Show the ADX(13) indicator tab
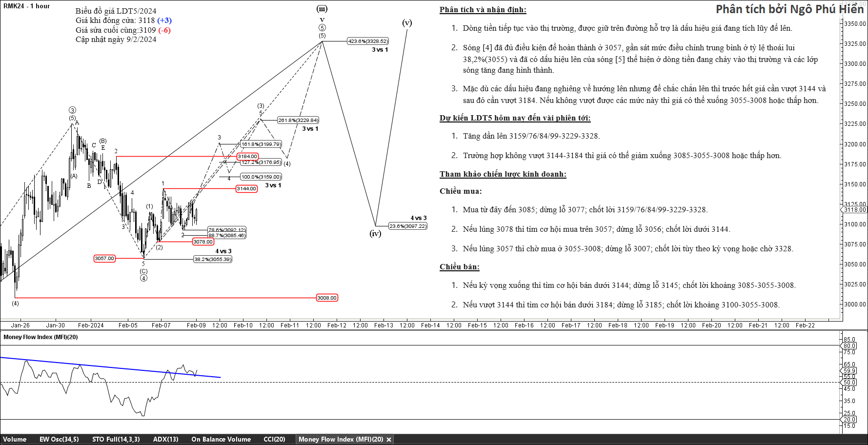The image size is (868, 445). click(x=165, y=439)
